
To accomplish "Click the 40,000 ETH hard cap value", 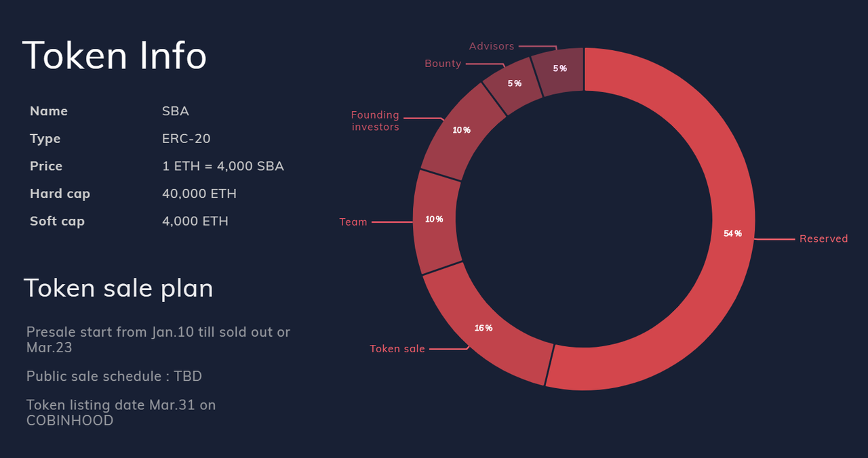I will pos(199,194).
